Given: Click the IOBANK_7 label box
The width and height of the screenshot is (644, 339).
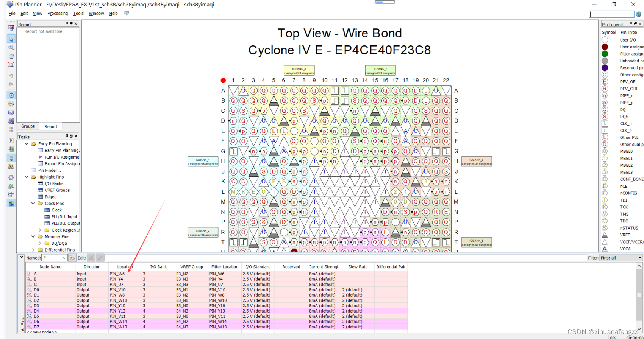Looking at the screenshot, I should [380, 71].
